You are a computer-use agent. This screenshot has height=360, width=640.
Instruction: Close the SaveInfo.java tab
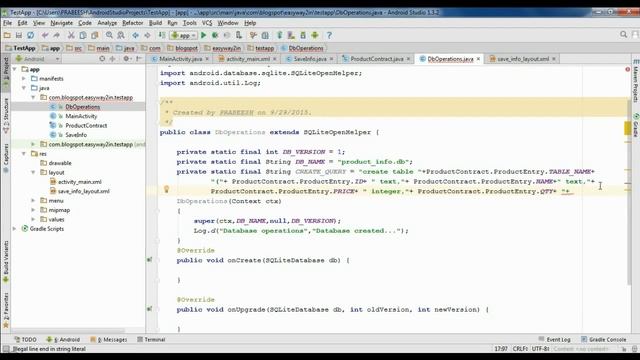tap(331, 59)
